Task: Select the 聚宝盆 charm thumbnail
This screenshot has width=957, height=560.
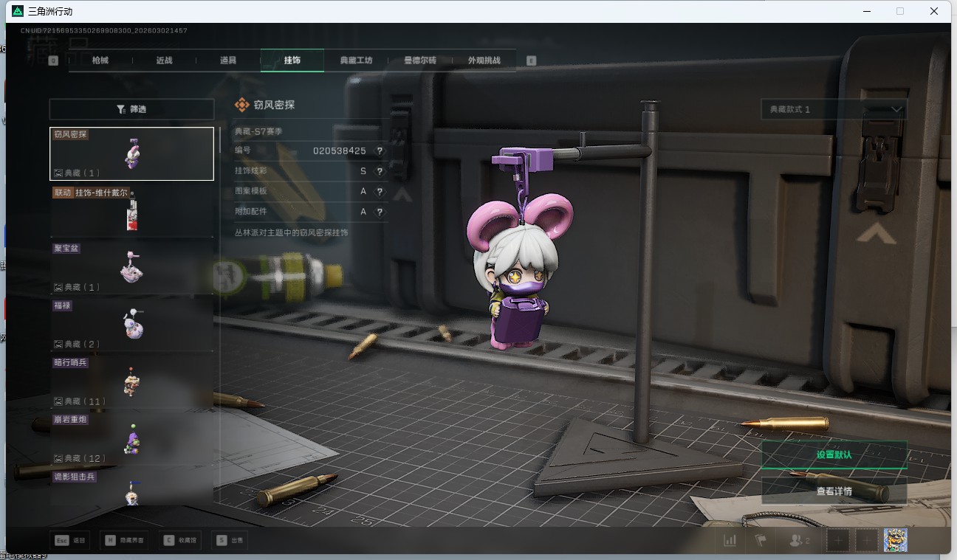Action: coord(131,267)
